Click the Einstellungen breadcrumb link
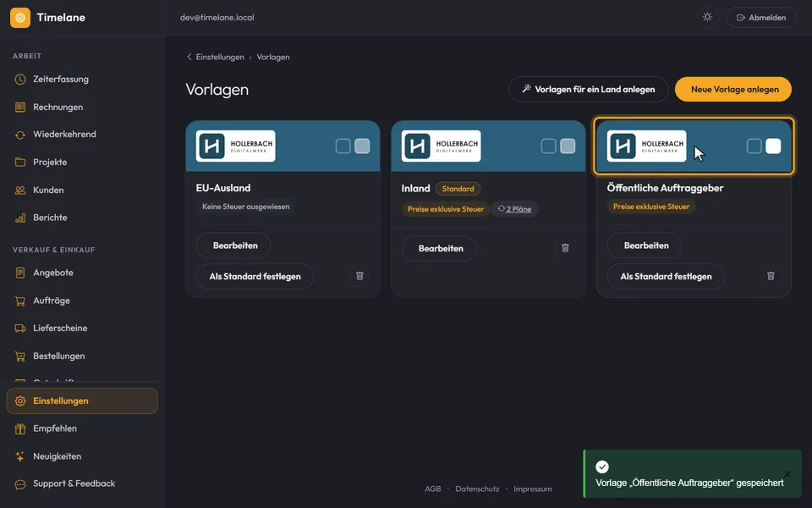Image resolution: width=812 pixels, height=508 pixels. click(x=220, y=57)
